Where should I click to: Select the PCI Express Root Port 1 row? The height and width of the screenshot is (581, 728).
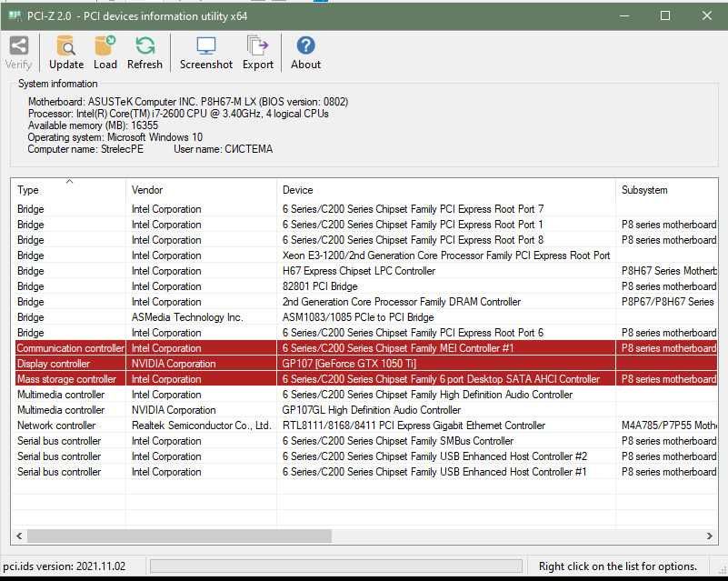366,225
